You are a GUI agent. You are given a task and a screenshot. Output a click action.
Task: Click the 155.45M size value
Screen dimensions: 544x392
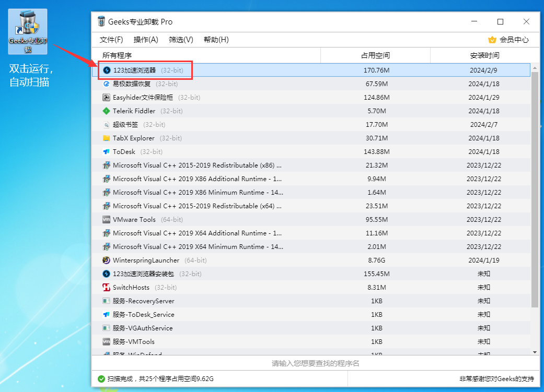coord(377,274)
